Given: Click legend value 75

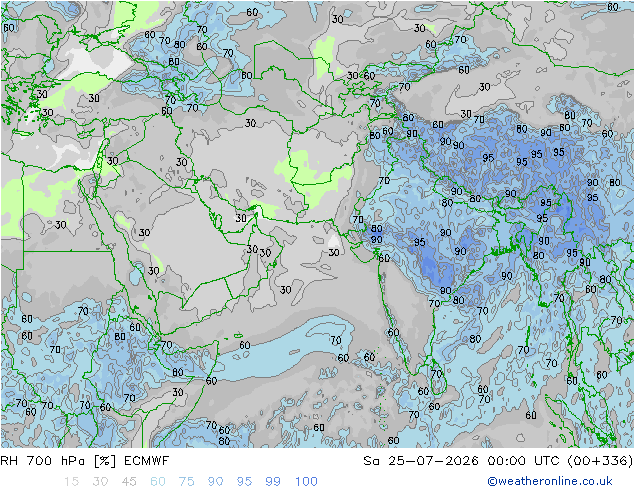Looking at the screenshot, I should 186,481.
